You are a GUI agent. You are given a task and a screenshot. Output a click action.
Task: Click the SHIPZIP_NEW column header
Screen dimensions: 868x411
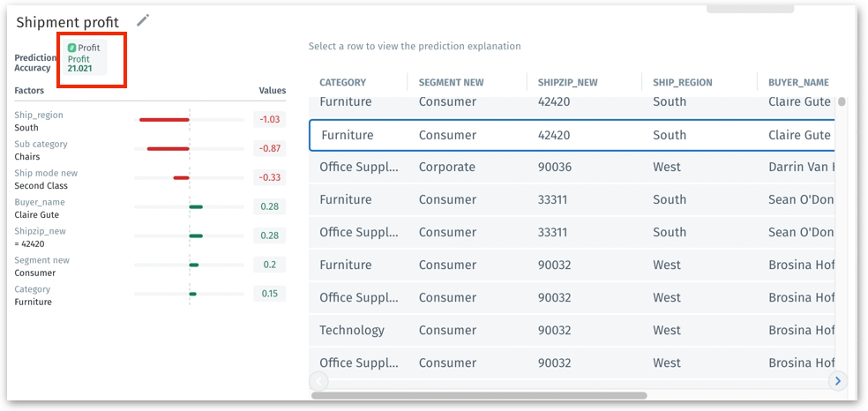pos(567,83)
